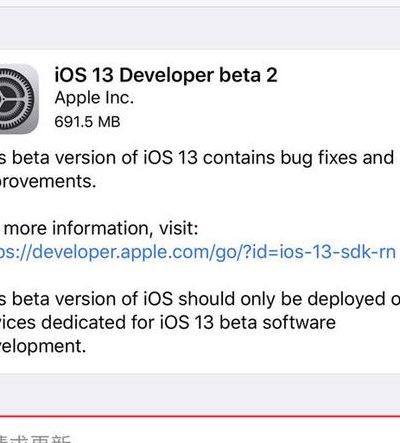This screenshot has height=443, width=400.
Task: Tap the 691.5 MB download size text
Action: (87, 122)
